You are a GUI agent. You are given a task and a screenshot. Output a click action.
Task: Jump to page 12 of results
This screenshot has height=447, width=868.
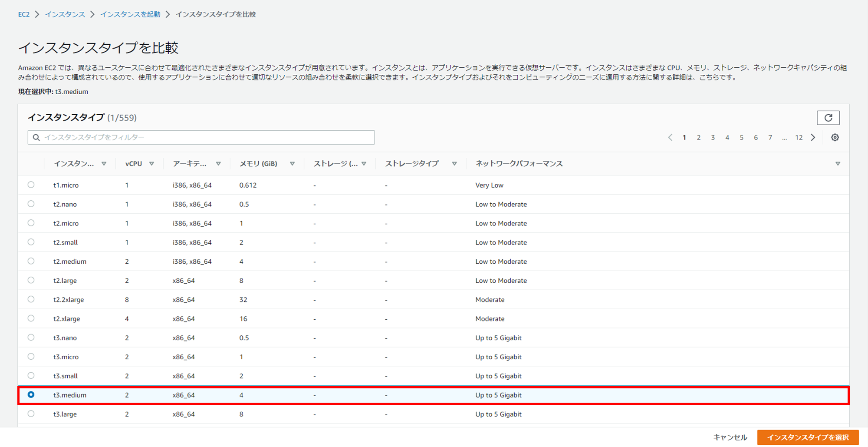[799, 138]
